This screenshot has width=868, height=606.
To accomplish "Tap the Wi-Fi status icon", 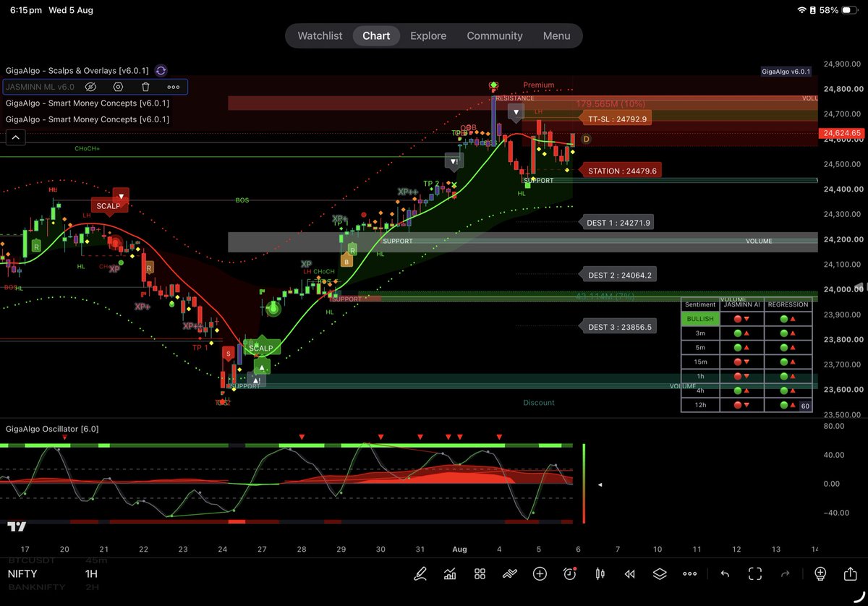I will pos(801,11).
